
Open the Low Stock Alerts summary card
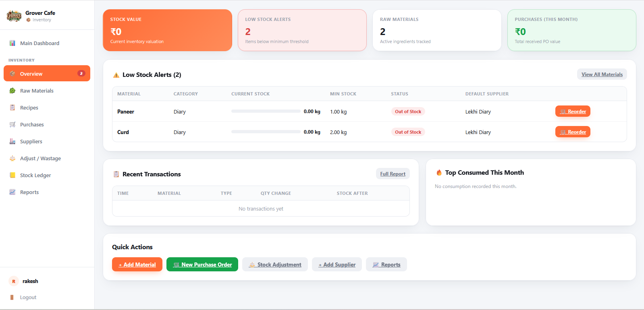pyautogui.click(x=302, y=30)
